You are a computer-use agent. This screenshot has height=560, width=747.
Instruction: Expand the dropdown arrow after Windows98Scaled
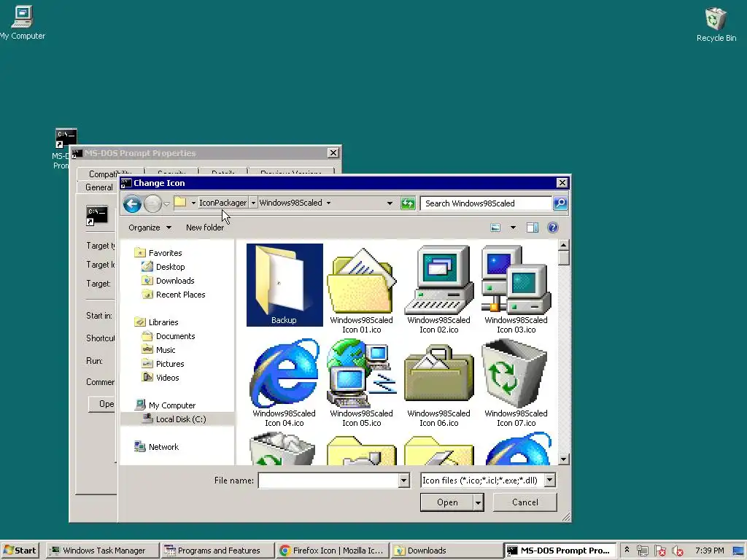328,203
